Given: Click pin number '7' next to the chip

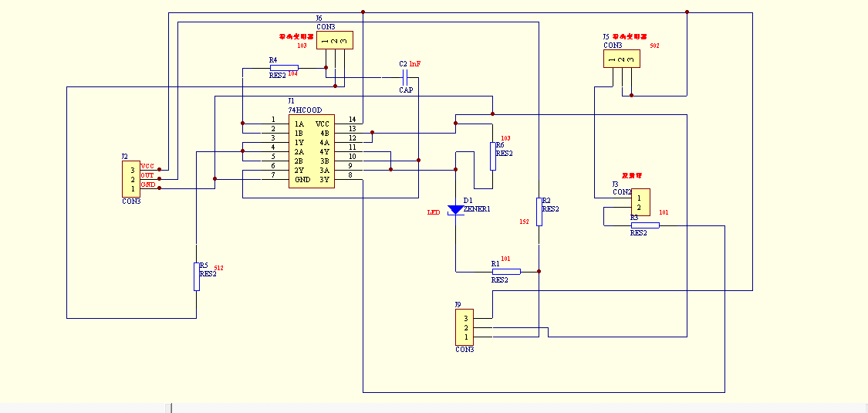Looking at the screenshot, I should pos(273,175).
